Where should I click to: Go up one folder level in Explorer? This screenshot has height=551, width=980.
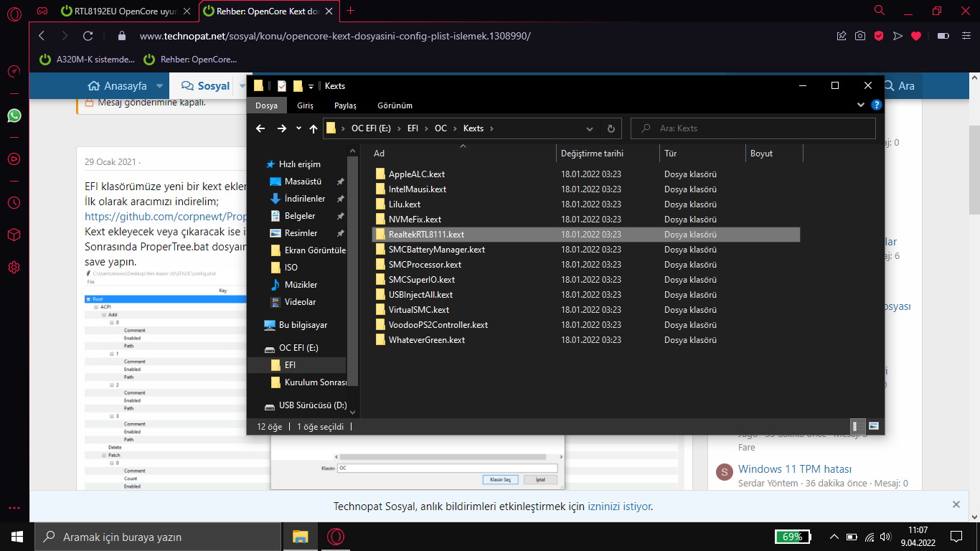pyautogui.click(x=314, y=128)
